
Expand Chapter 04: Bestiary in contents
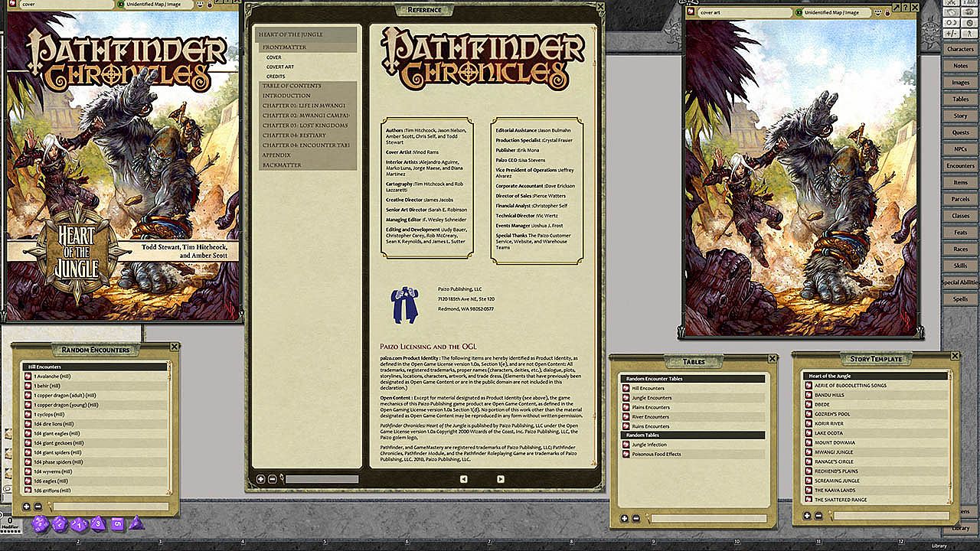coord(294,135)
